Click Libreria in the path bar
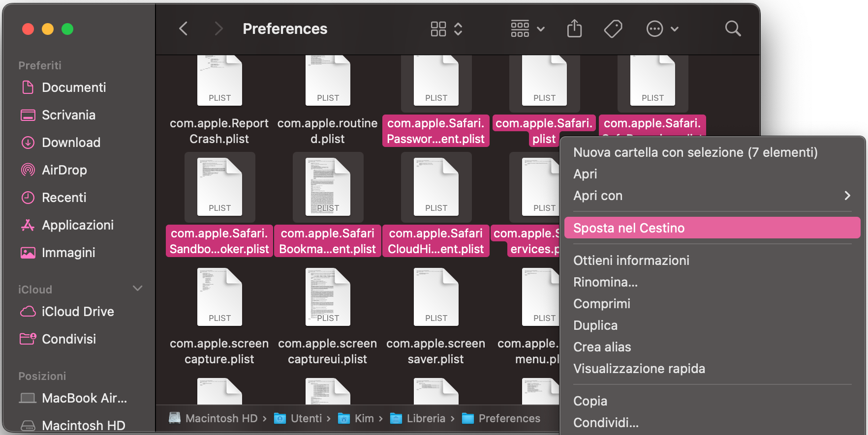The height and width of the screenshot is (435, 868). [x=425, y=418]
